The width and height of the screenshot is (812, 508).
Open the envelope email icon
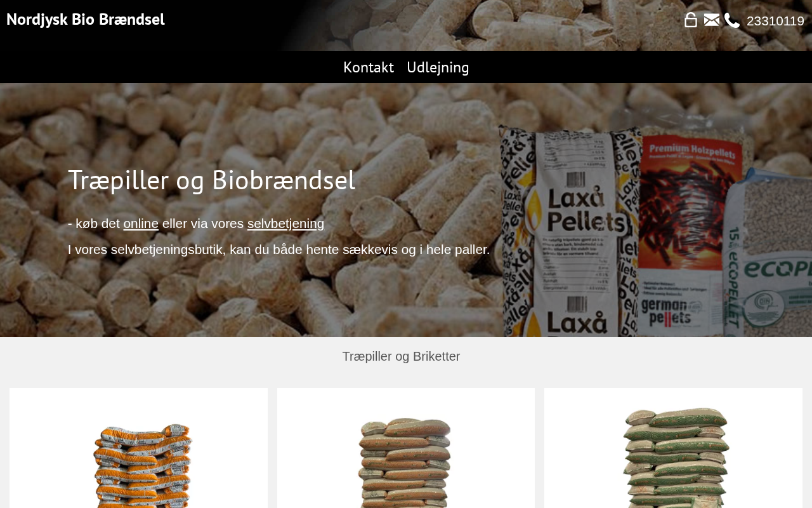coord(712,20)
